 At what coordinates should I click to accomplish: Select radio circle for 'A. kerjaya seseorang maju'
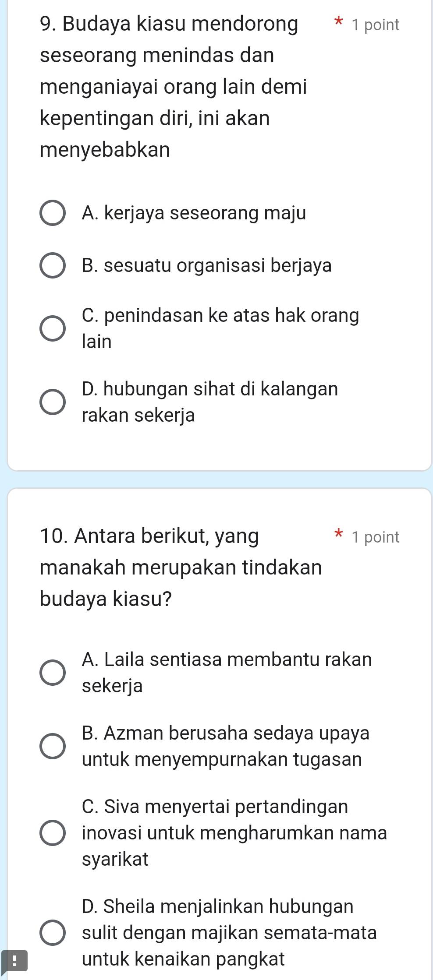53,214
